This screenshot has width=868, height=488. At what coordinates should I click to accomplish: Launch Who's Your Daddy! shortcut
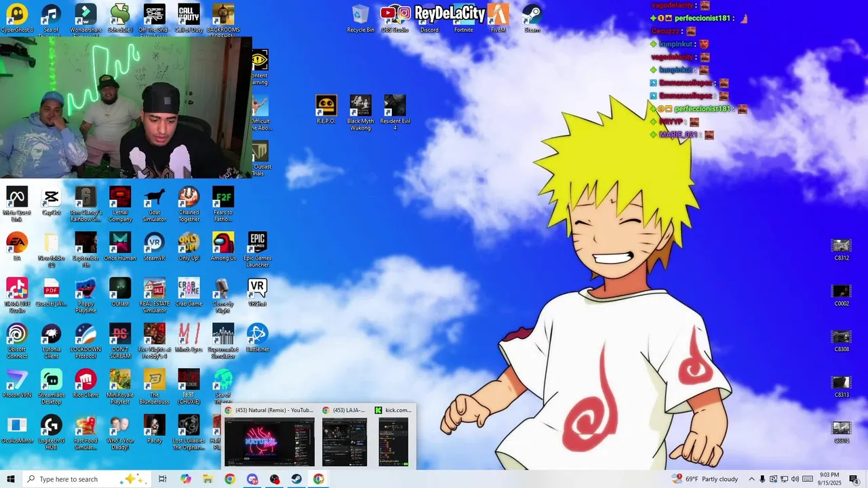[120, 433]
